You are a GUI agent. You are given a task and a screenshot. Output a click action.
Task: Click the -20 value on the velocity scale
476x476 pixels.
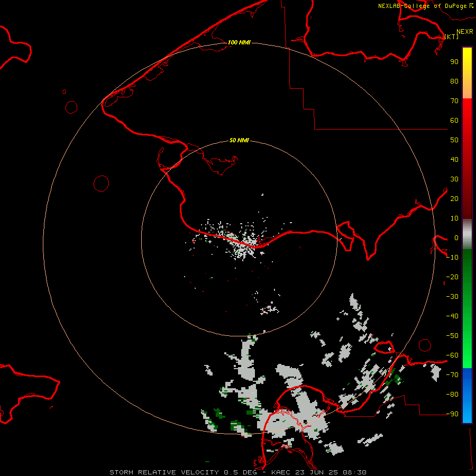pos(452,277)
